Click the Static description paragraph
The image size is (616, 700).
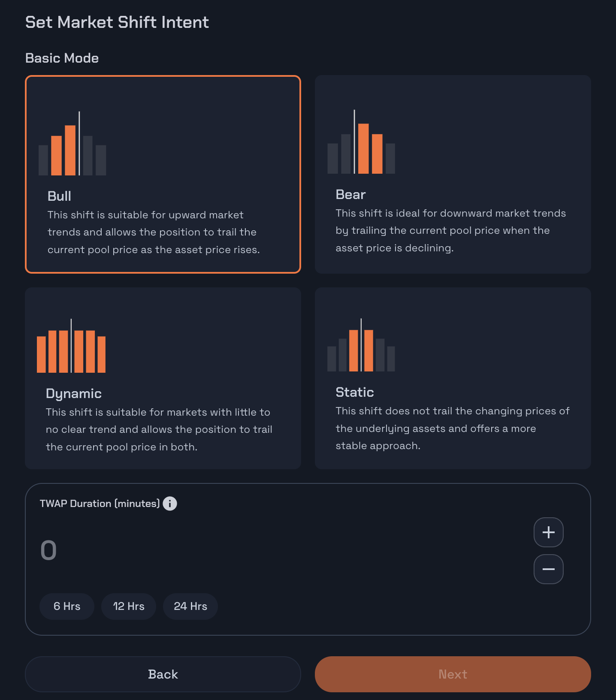(x=453, y=428)
